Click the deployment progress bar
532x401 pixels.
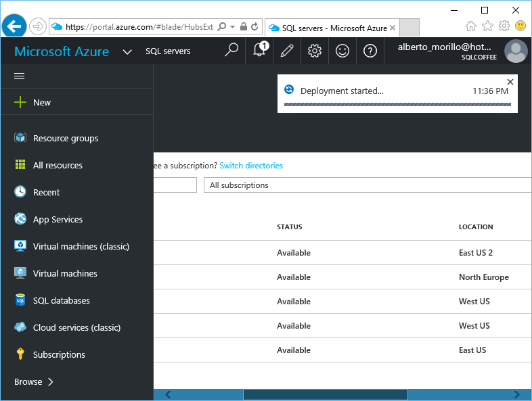pyautogui.click(x=397, y=104)
